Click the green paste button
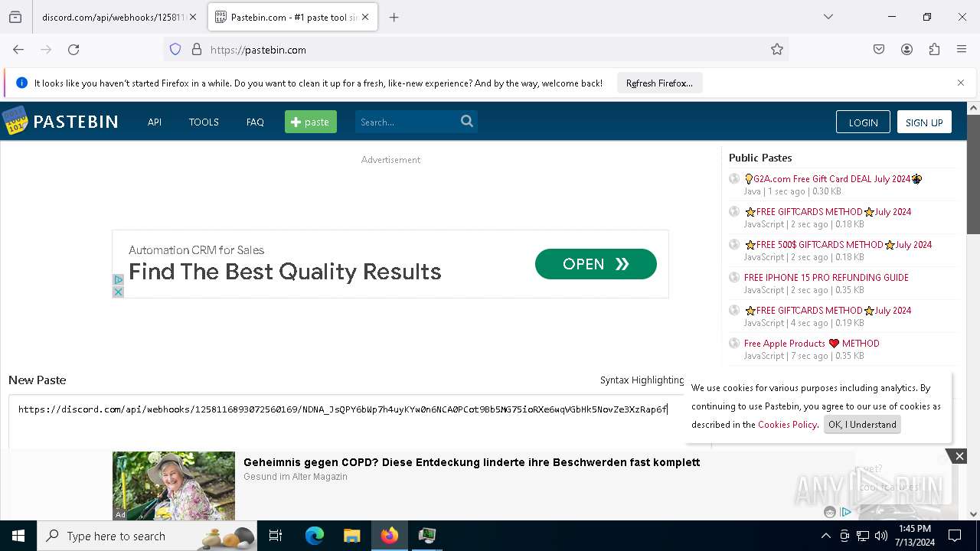 click(x=311, y=122)
